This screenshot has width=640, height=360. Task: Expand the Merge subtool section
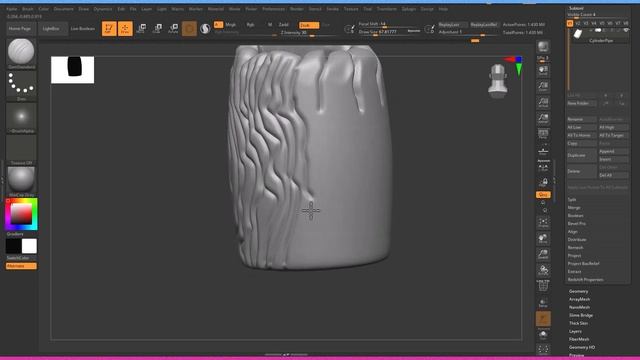[574, 208]
